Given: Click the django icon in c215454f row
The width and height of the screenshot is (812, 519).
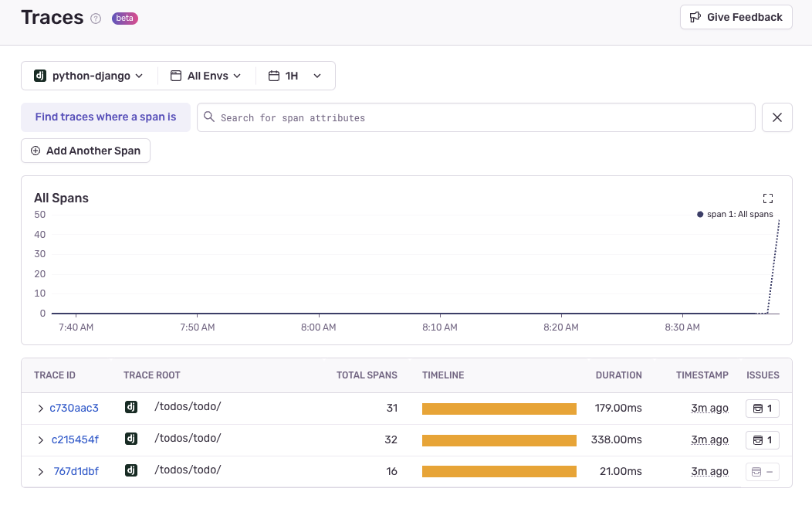Looking at the screenshot, I should (131, 439).
